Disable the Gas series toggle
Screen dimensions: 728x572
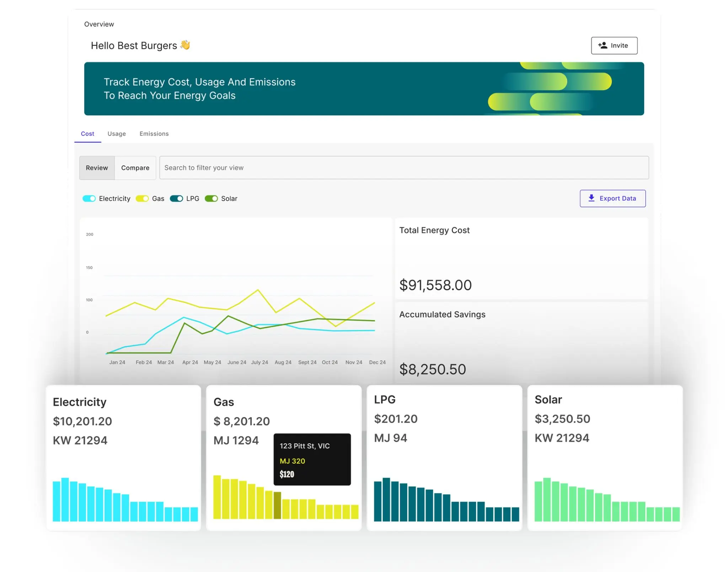coord(142,198)
